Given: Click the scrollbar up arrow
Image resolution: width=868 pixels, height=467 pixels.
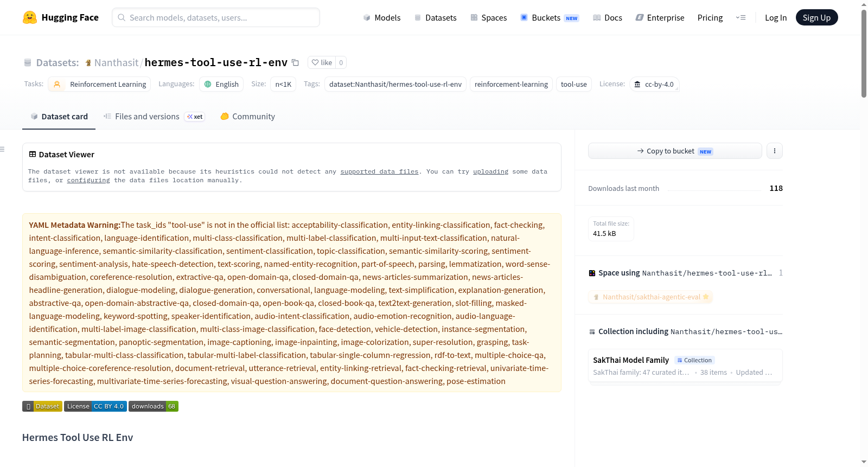Looking at the screenshot, I should [x=864, y=4].
